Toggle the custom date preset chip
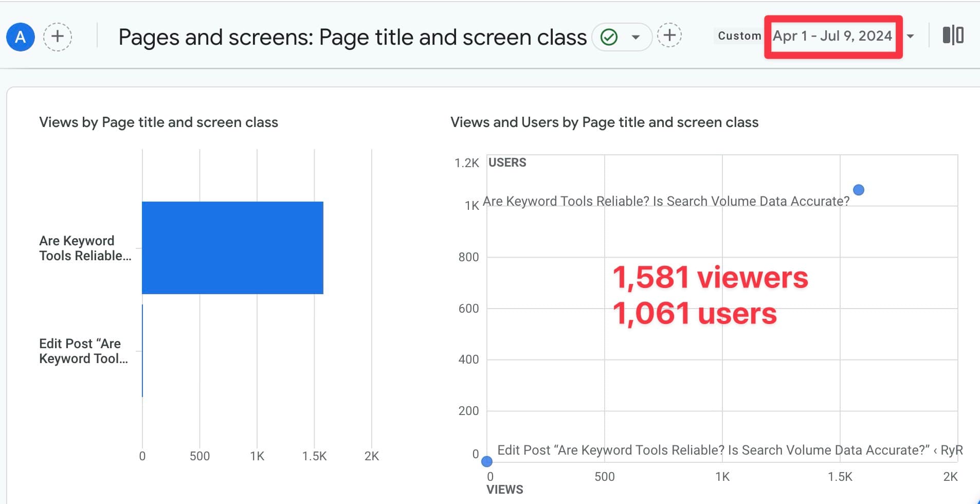The image size is (980, 504). [740, 35]
